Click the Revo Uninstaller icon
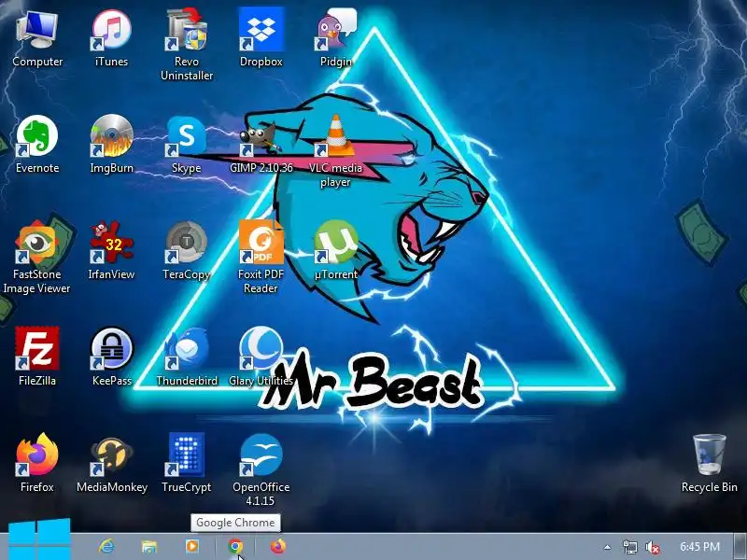747x560 pixels. (187, 30)
